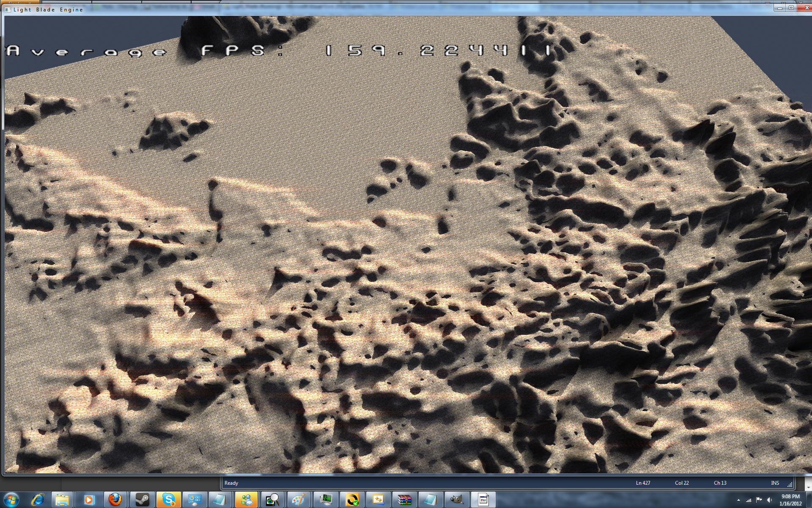
Task: Show hidden system tray icons arrow
Action: click(x=738, y=500)
